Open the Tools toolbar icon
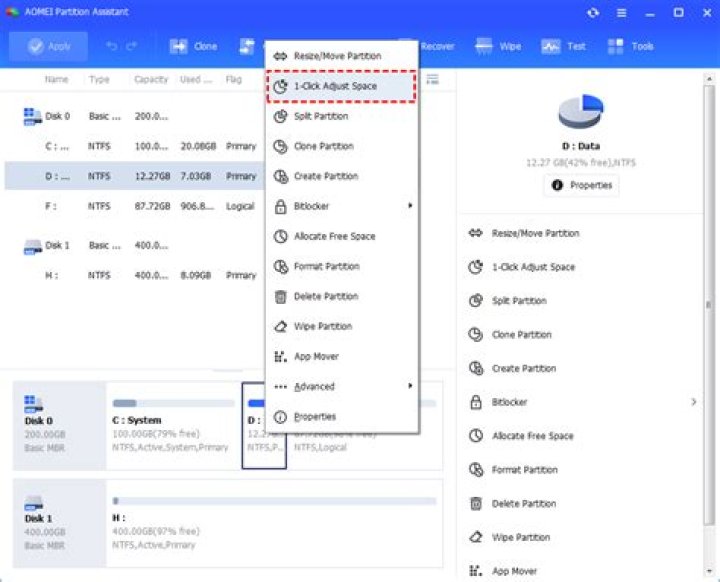720x582 pixels. pos(615,46)
